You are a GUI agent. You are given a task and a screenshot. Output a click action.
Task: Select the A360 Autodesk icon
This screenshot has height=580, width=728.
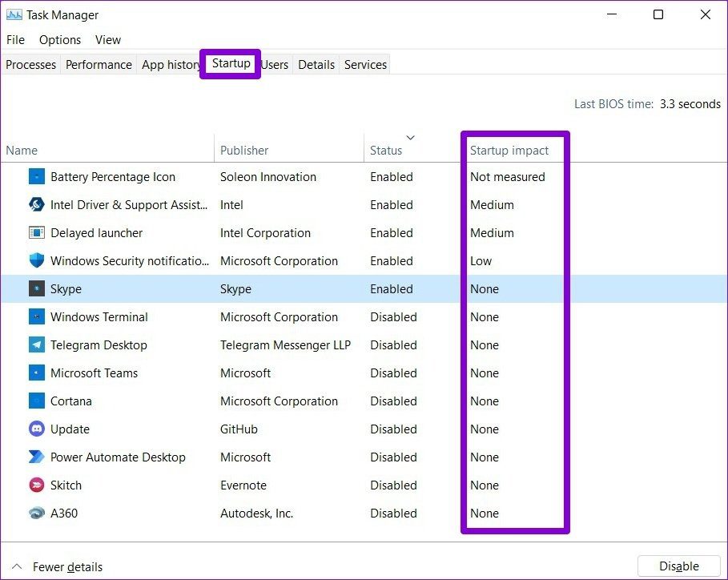point(37,514)
